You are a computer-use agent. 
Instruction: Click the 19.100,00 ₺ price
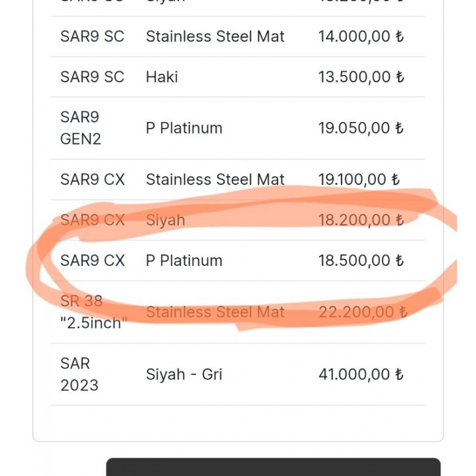359,179
